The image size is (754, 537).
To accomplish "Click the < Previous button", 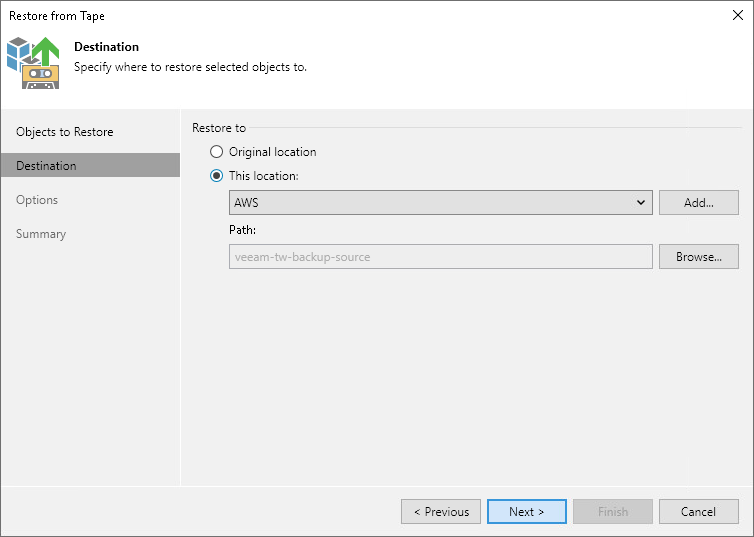I will (441, 512).
